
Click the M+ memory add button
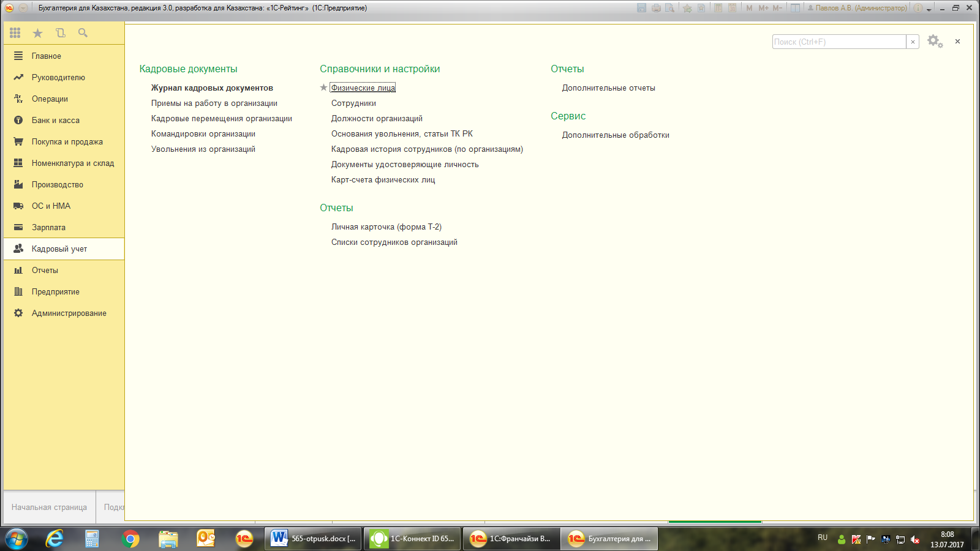(x=763, y=8)
